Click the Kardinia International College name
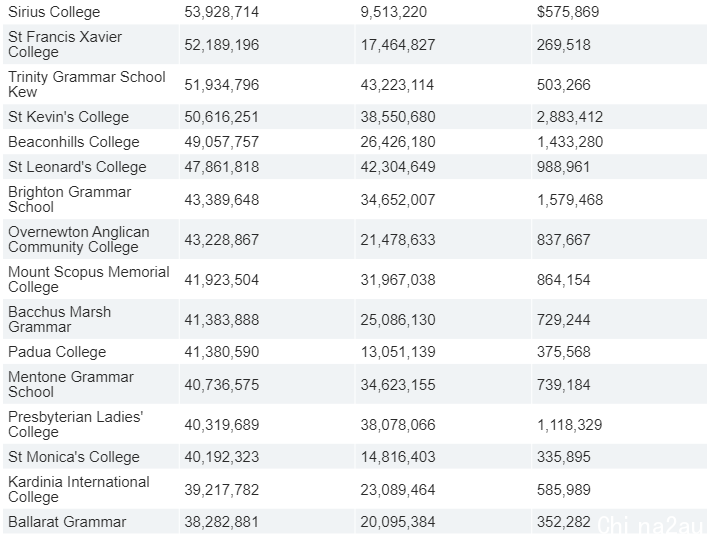Screen dimensions: 708x538 click(x=79, y=489)
